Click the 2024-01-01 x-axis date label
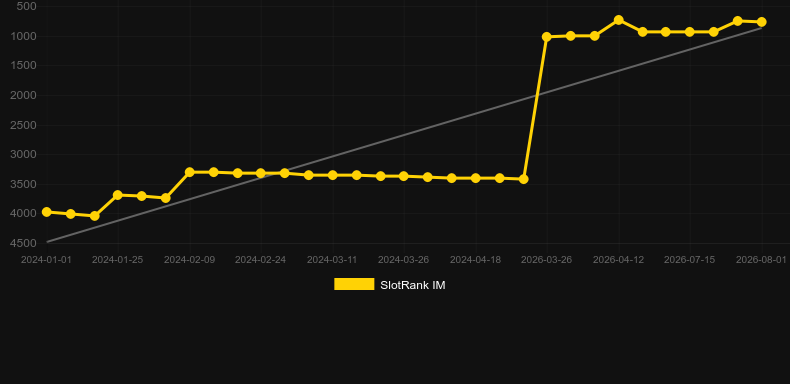The height and width of the screenshot is (384, 790). (46, 260)
